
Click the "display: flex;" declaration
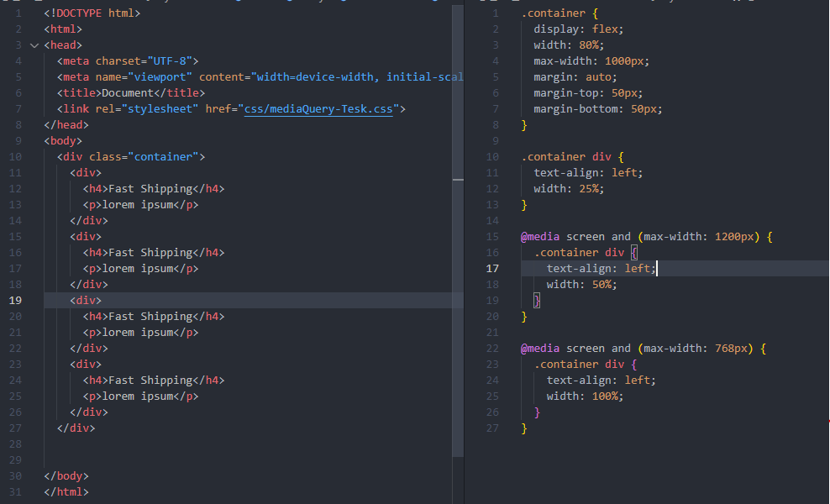(579, 29)
